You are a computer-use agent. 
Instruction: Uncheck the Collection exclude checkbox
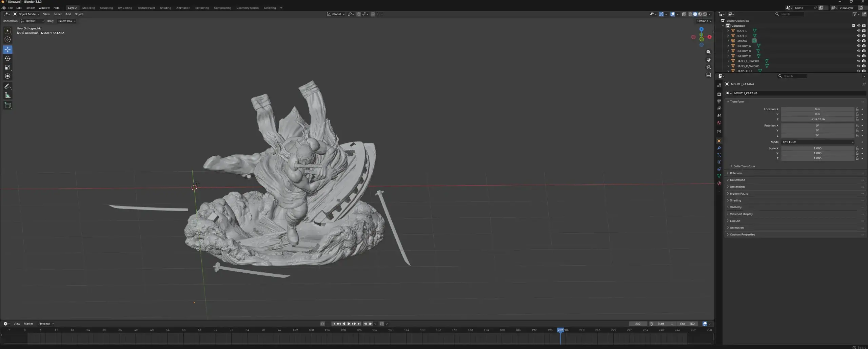(x=853, y=26)
